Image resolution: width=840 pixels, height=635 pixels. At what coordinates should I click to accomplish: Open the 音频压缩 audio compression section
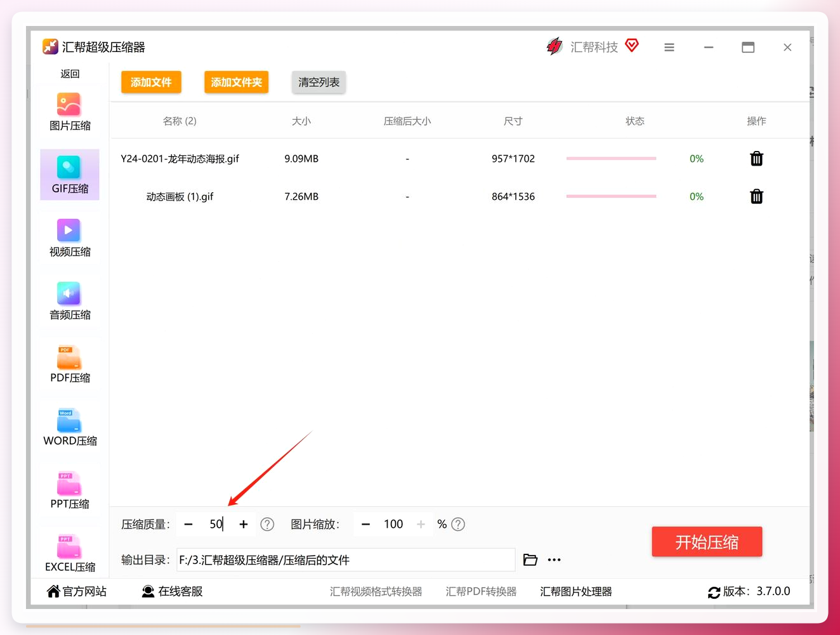click(x=70, y=301)
